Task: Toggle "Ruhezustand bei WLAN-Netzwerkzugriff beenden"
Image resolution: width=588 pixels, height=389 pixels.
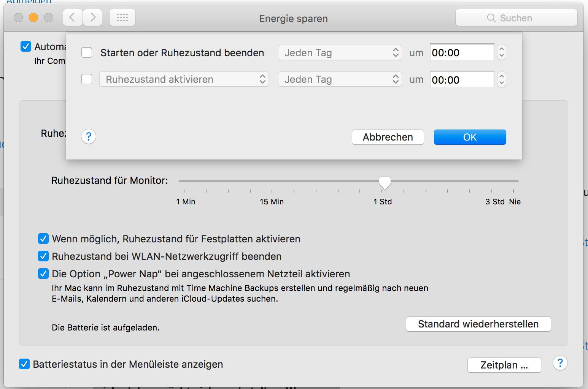Action: pyautogui.click(x=43, y=256)
